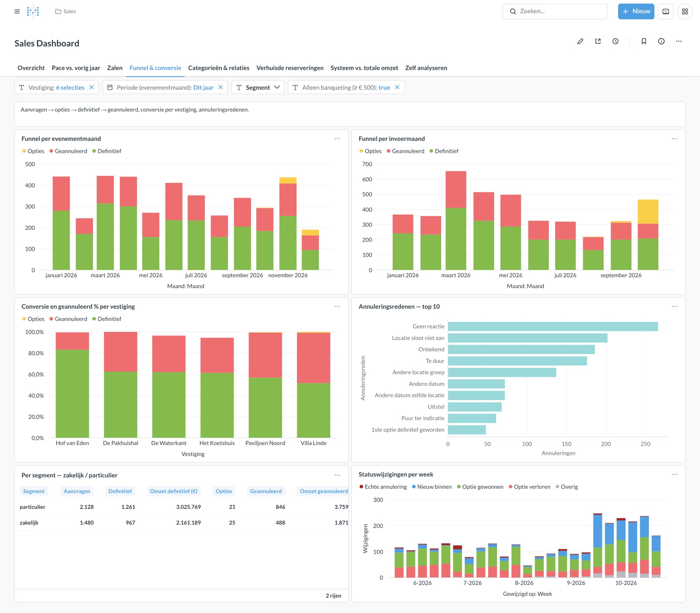
Task: Toggle Definitief series in evenementmaand legend
Action: pyautogui.click(x=107, y=151)
